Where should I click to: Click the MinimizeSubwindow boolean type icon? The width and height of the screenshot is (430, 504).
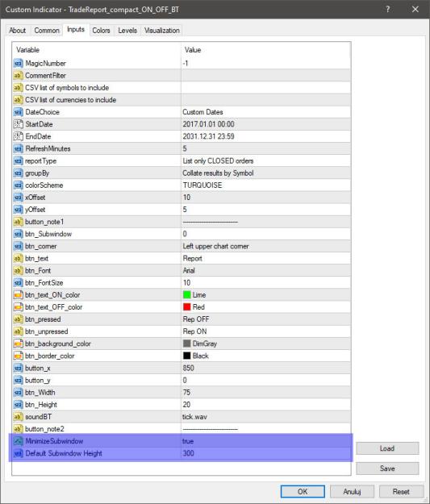click(18, 441)
